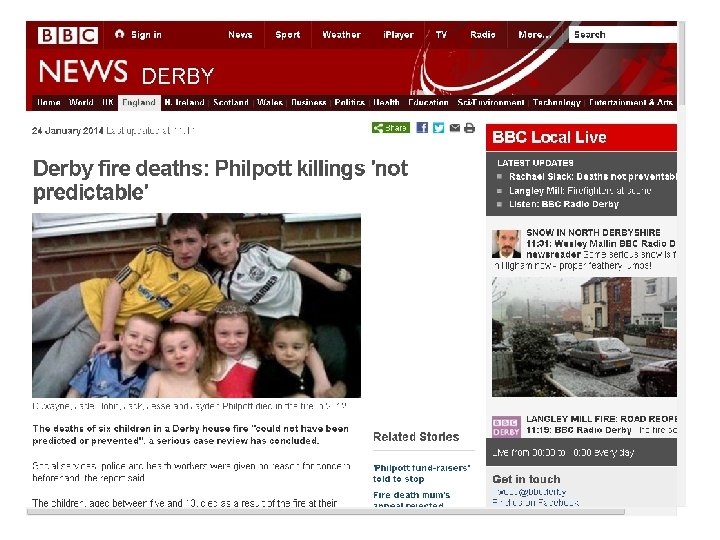Open Sign in from top bar
The height and width of the screenshot is (540, 720).
click(x=138, y=34)
